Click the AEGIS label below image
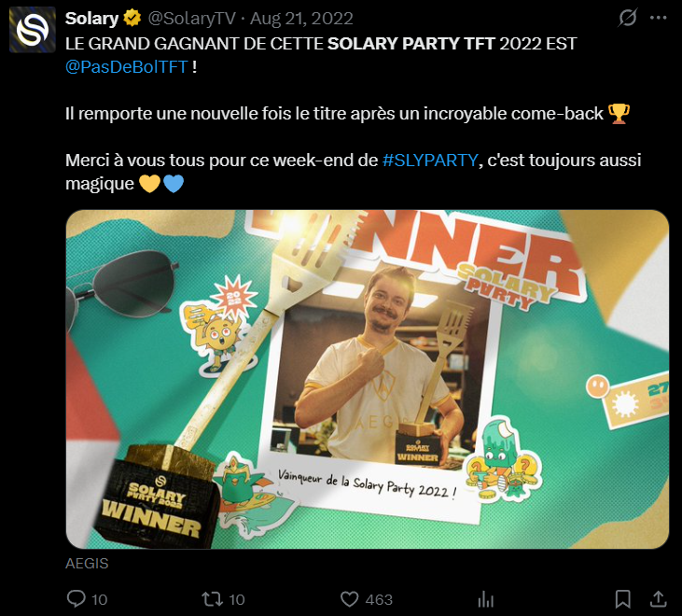 (x=88, y=564)
